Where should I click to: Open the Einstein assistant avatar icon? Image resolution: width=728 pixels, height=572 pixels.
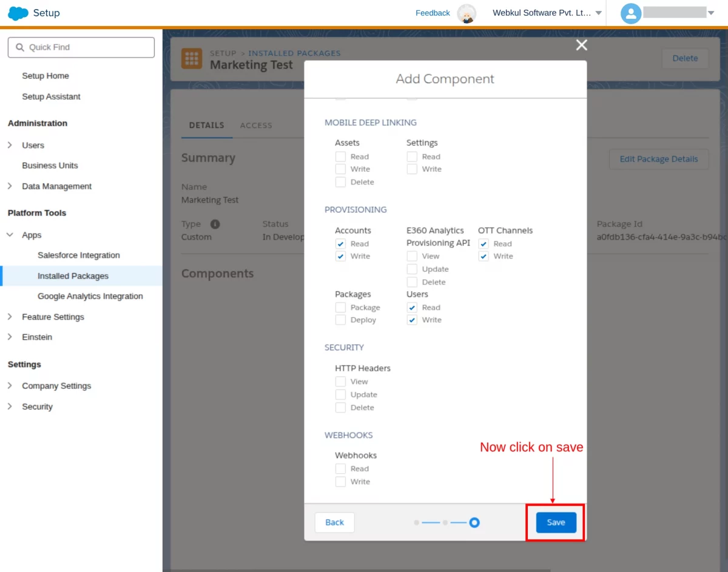(x=467, y=13)
